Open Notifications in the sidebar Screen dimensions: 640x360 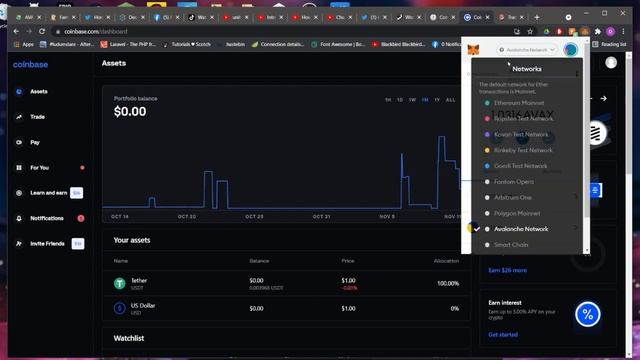47,218
